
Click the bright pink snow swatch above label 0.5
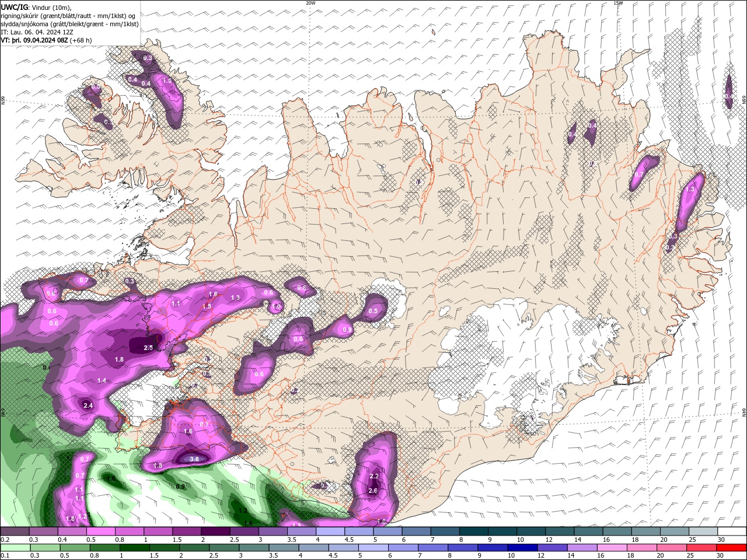101,531
